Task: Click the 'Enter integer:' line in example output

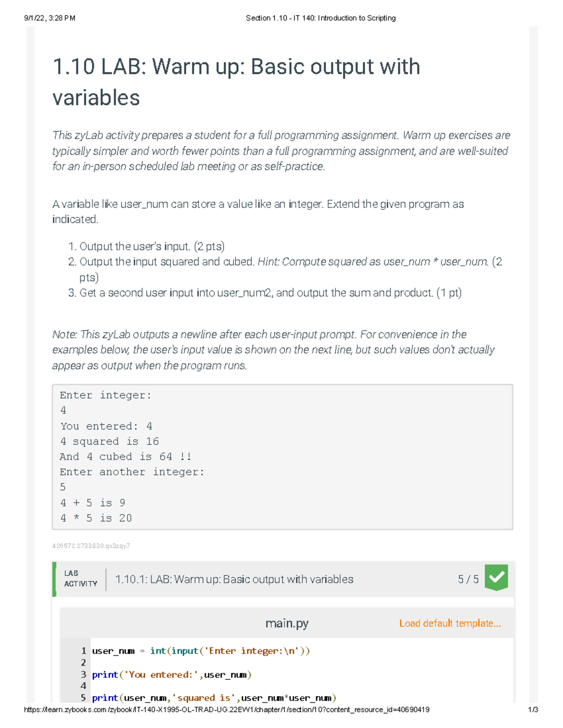Action: pyautogui.click(x=106, y=395)
